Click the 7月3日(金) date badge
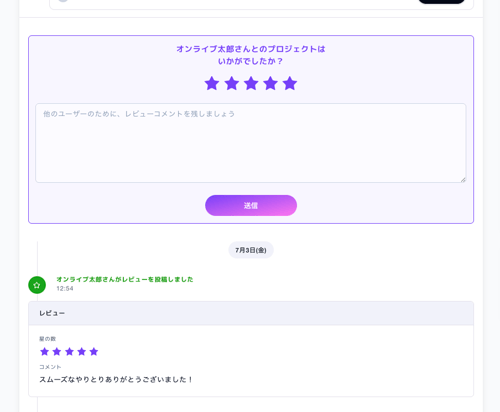 (251, 250)
